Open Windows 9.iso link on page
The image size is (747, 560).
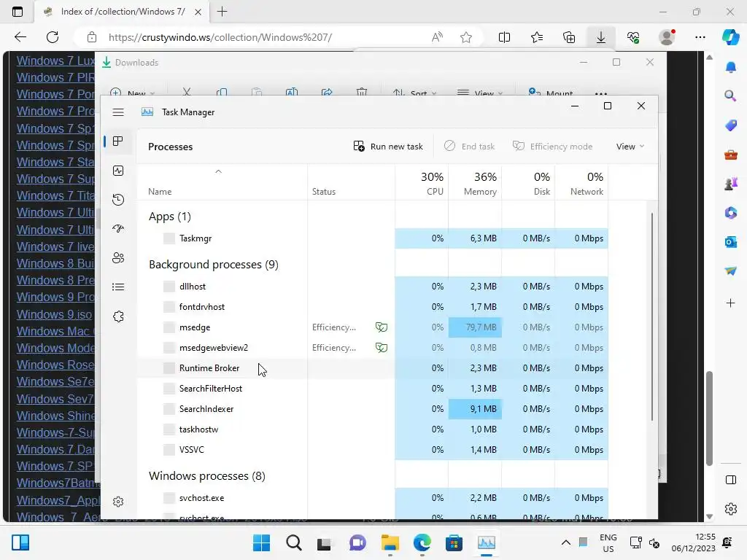(x=54, y=314)
